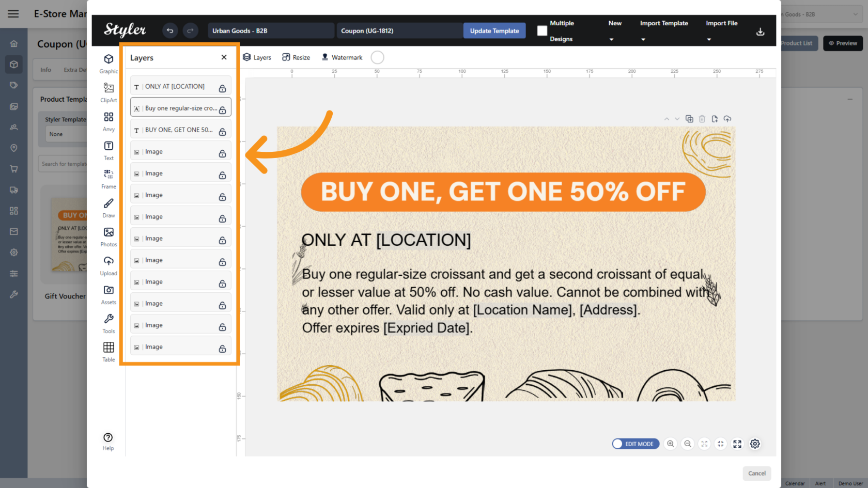Click the collapse-arrows fit icon
The image size is (868, 488).
pos(721,444)
